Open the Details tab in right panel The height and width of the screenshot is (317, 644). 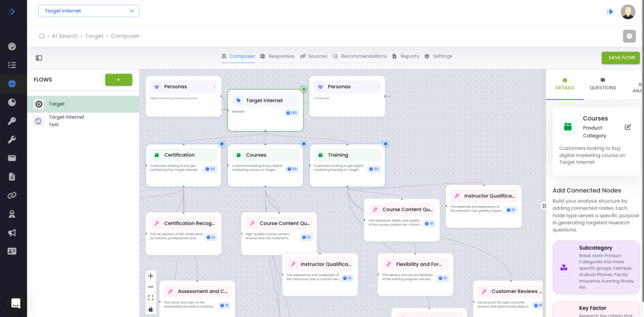[565, 84]
